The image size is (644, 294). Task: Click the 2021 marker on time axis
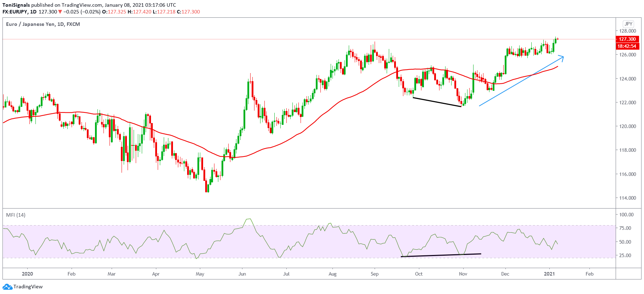pyautogui.click(x=549, y=274)
